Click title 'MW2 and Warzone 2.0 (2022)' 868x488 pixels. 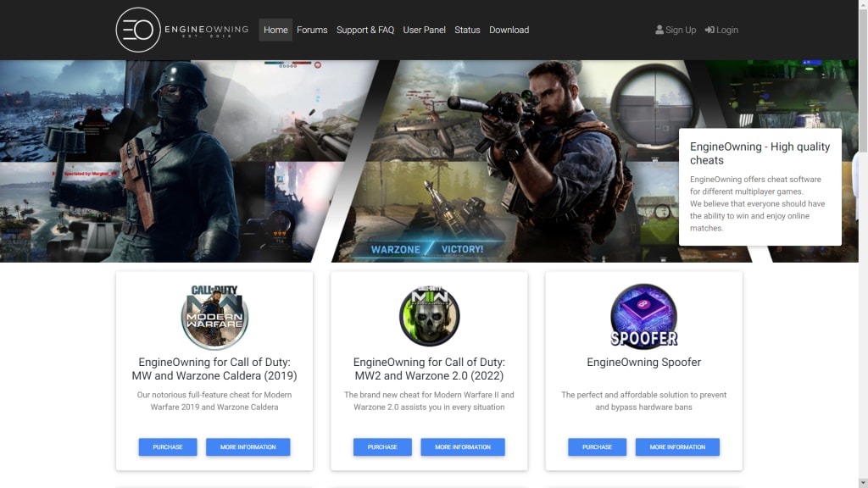(x=429, y=375)
